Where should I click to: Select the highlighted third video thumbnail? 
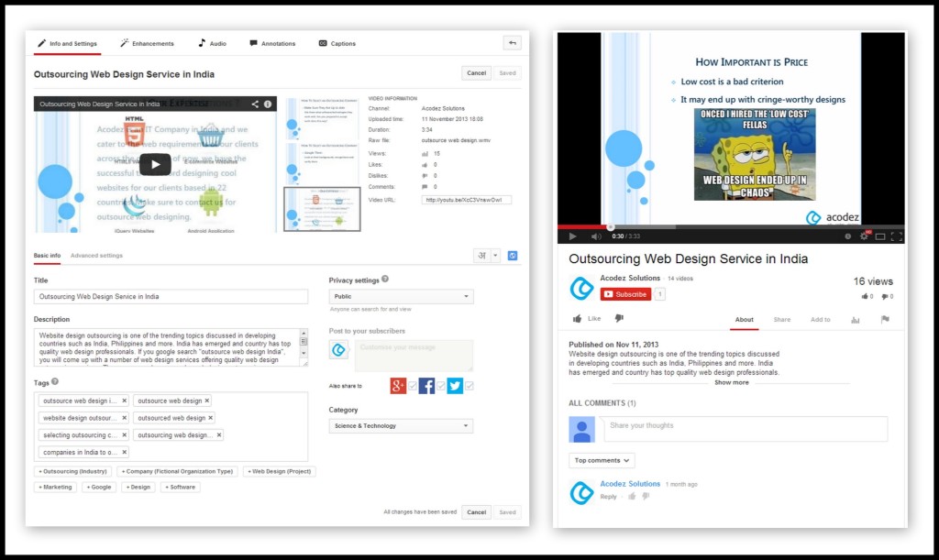(x=322, y=209)
